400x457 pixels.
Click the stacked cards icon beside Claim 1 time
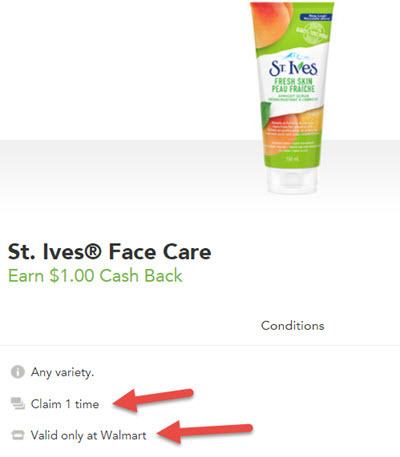pyautogui.click(x=18, y=403)
